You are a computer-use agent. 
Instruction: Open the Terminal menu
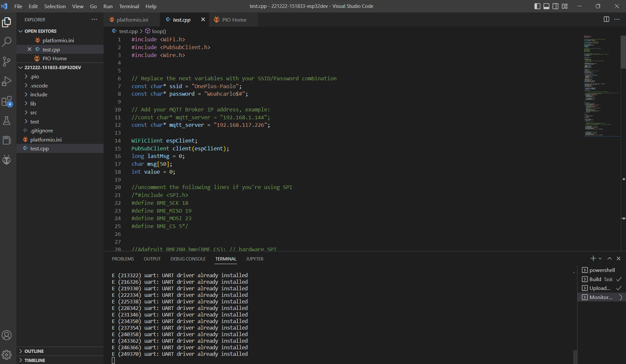click(129, 6)
